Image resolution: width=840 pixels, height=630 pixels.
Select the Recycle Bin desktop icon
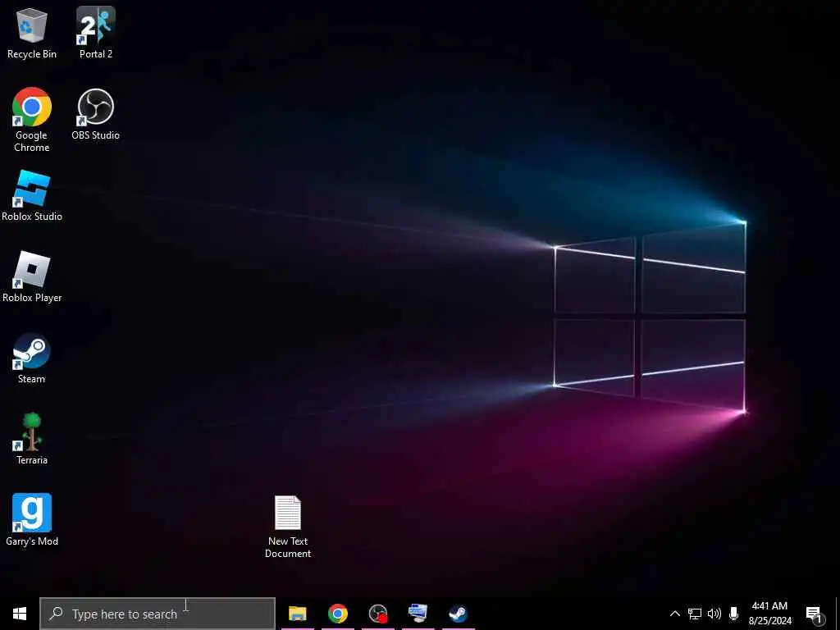pos(32,33)
